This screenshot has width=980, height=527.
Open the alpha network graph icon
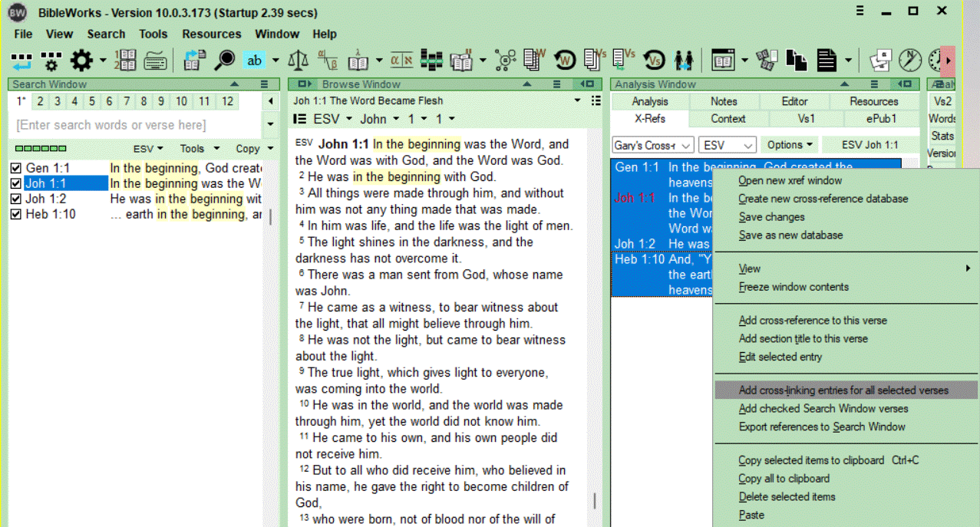coord(505,60)
